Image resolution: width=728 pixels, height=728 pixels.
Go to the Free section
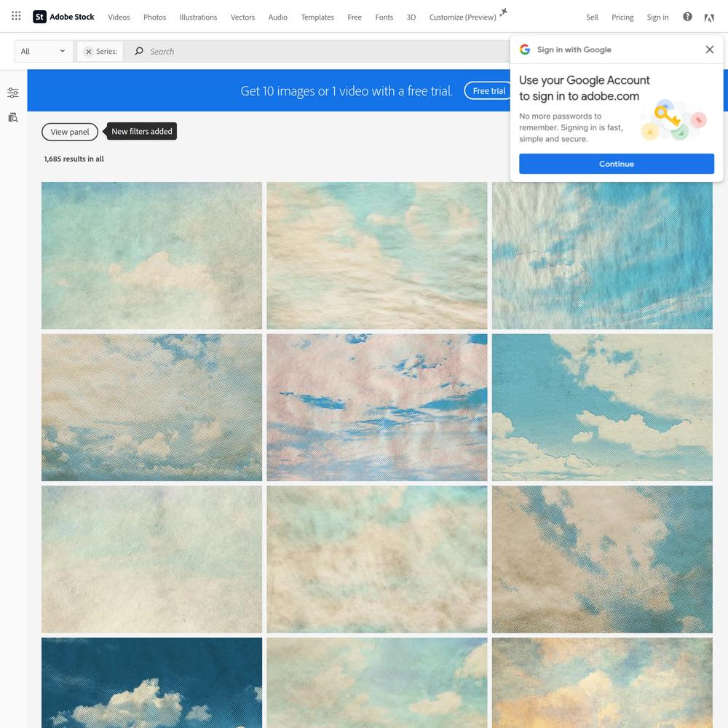(x=355, y=17)
